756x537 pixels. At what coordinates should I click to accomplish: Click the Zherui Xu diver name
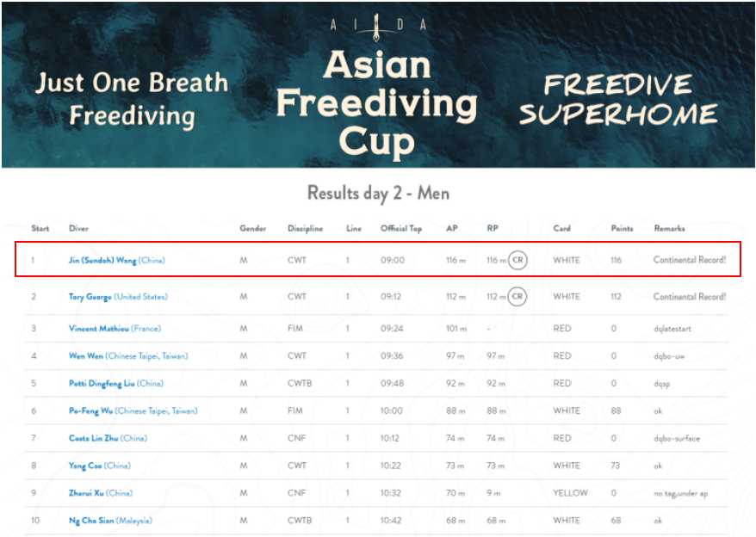pos(88,494)
